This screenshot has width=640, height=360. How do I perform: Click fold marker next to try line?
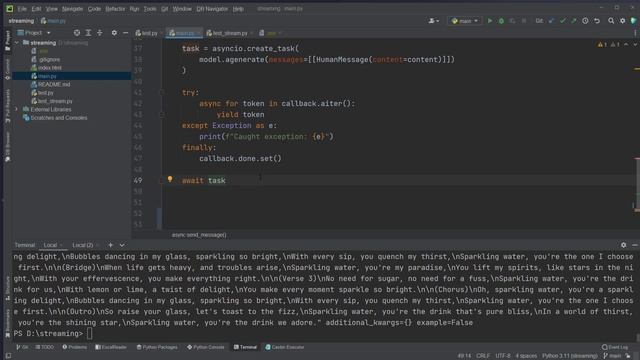pyautogui.click(x=162, y=93)
